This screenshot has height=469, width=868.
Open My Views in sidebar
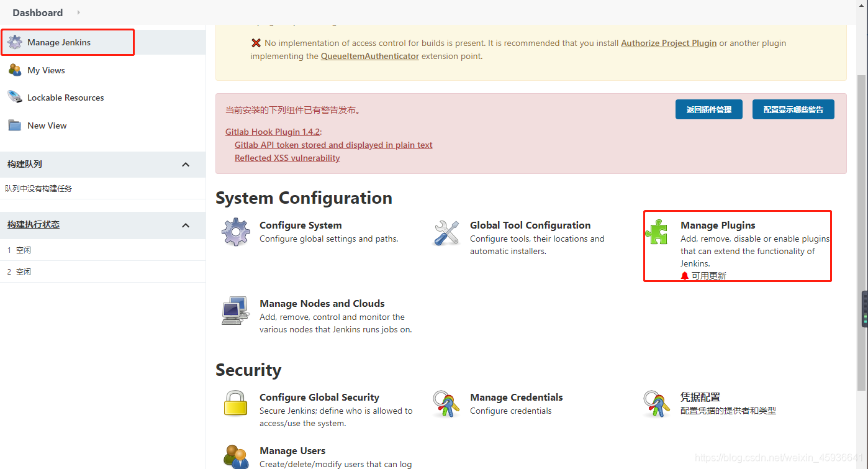46,70
